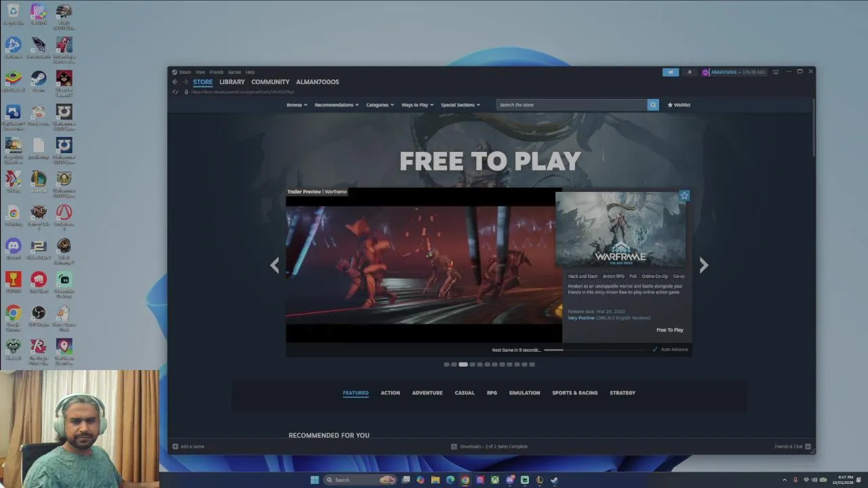Open the Recycle Bin on the desktop
Viewport: 868px width, 488px height.
point(13,14)
